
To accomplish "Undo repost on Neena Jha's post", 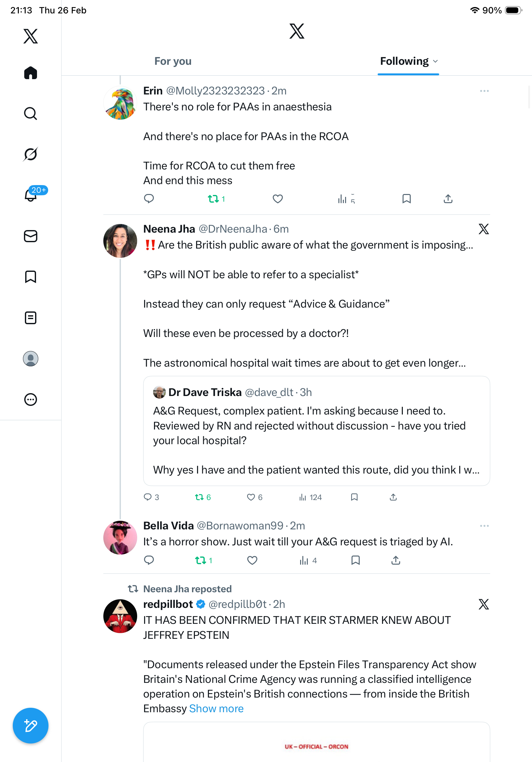I will coord(199,497).
